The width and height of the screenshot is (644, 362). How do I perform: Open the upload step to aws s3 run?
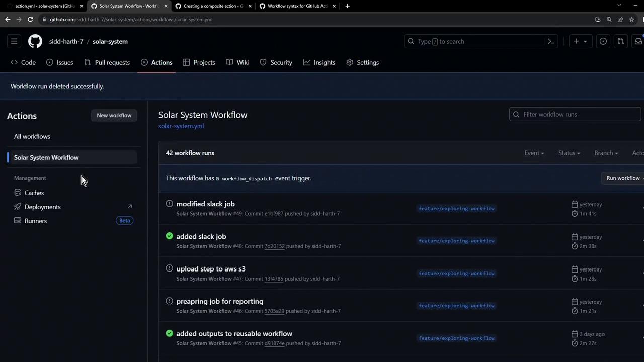(x=211, y=268)
